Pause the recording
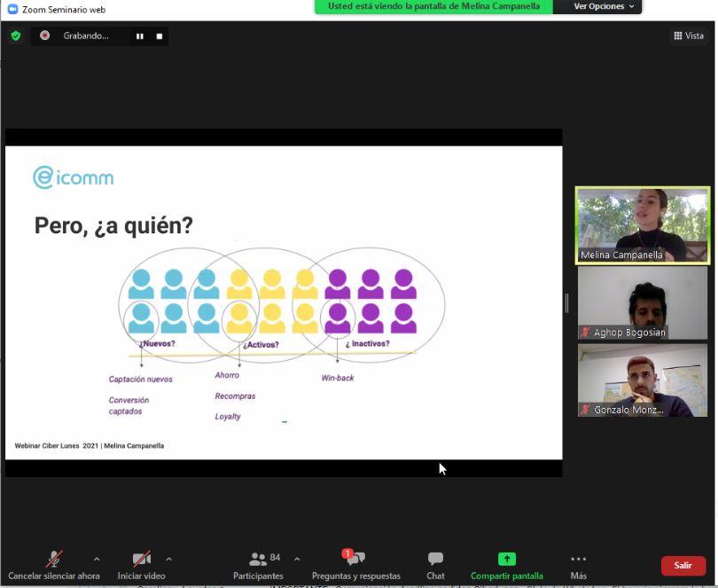 click(x=139, y=36)
